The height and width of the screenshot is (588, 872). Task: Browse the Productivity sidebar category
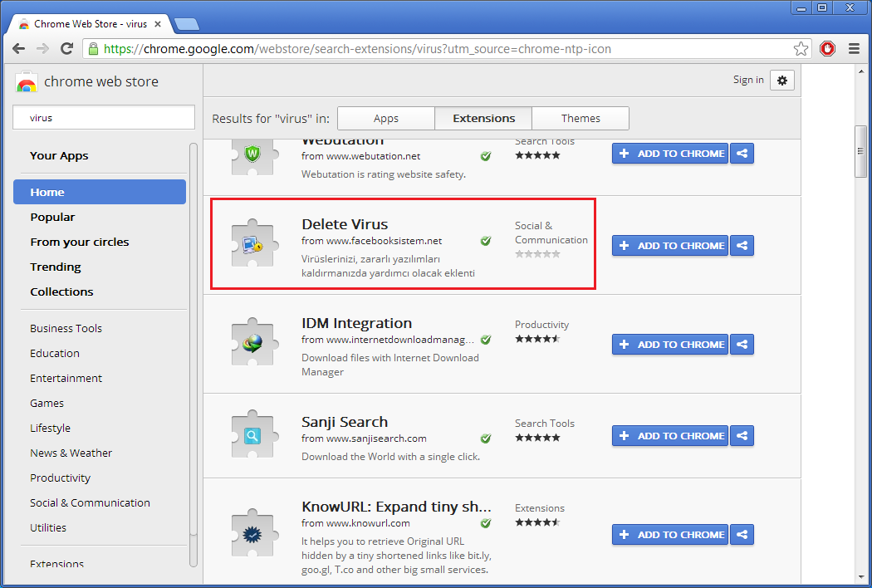[x=60, y=478]
